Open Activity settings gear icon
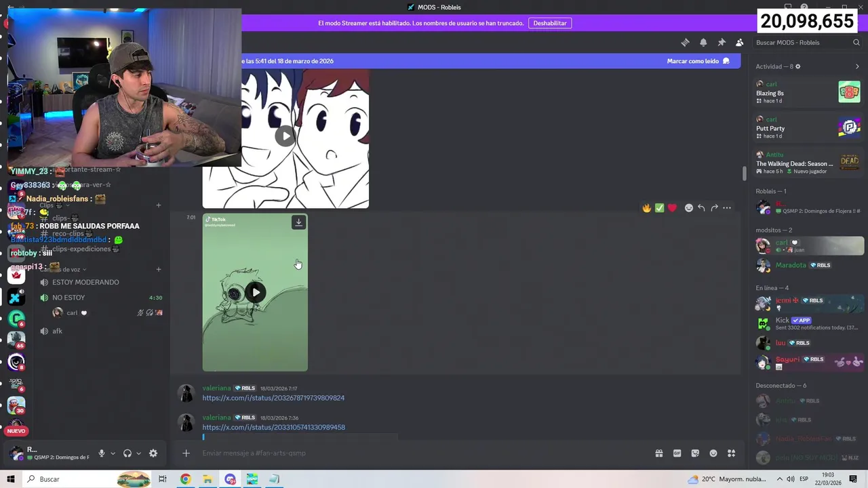 tap(797, 66)
